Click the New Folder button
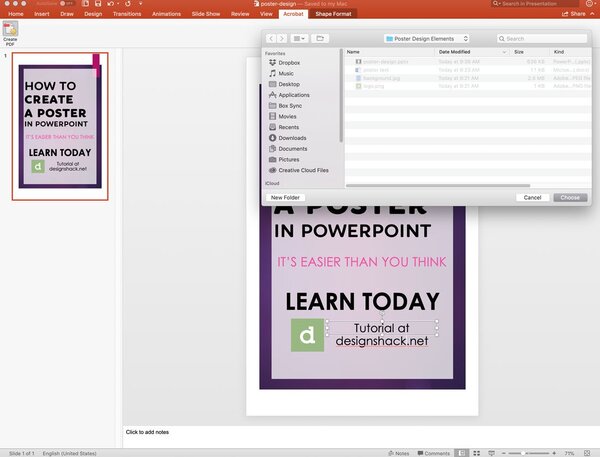600x457 pixels. (287, 198)
